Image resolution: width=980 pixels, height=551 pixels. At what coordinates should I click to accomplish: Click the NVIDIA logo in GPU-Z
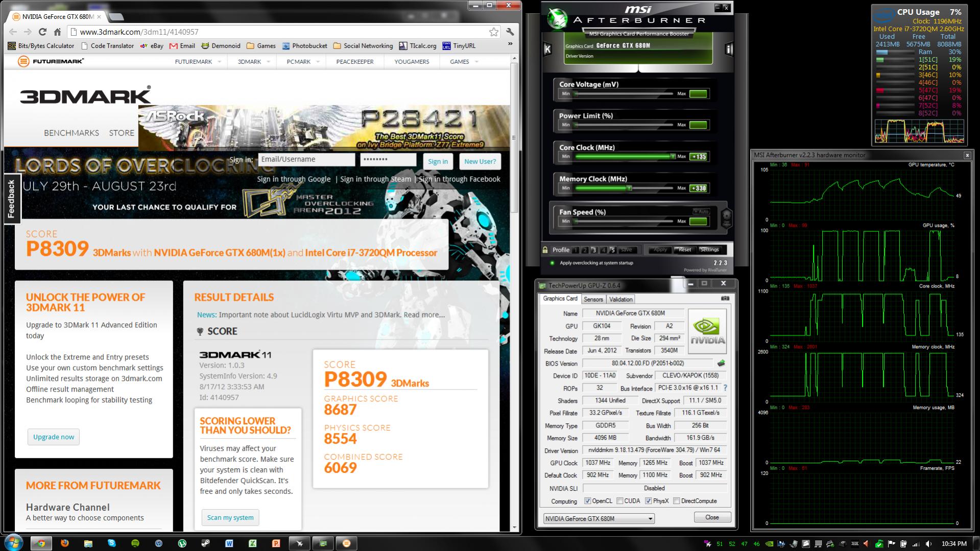[707, 331]
